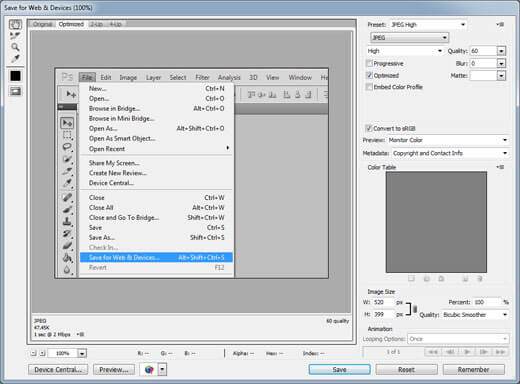The width and height of the screenshot is (520, 384).
Task: Select the Zoom tool magnifier
Action: [x=15, y=47]
